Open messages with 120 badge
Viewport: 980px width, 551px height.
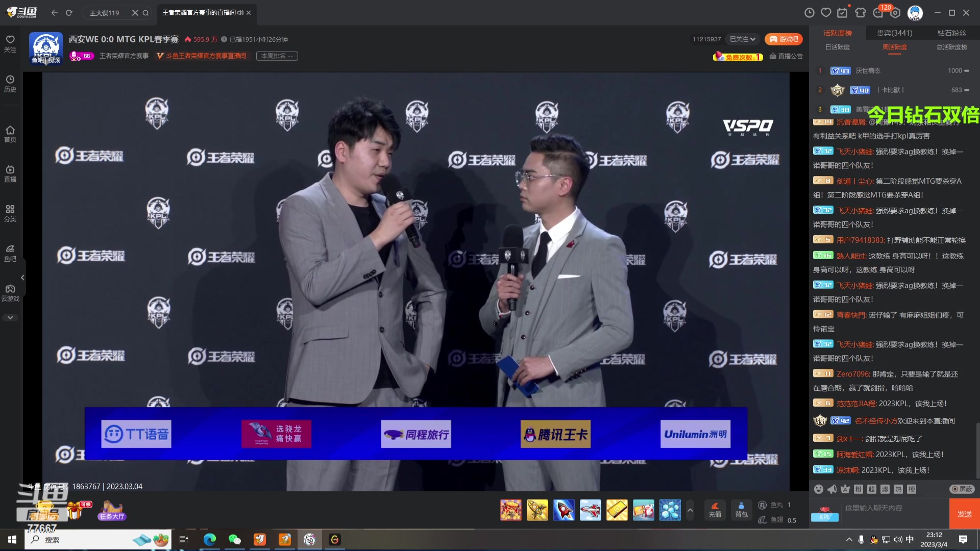(x=879, y=13)
